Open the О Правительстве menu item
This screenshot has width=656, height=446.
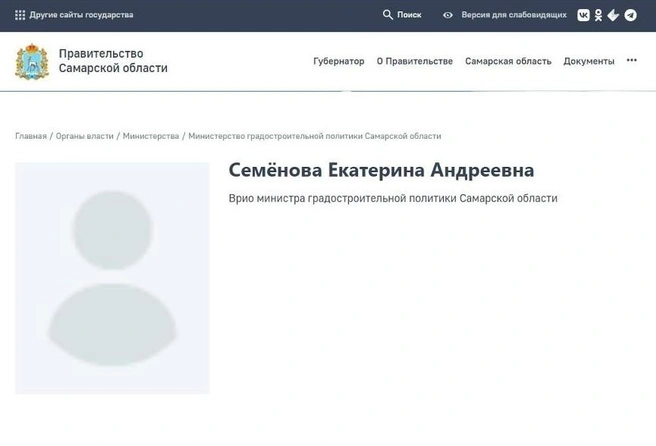pyautogui.click(x=415, y=61)
